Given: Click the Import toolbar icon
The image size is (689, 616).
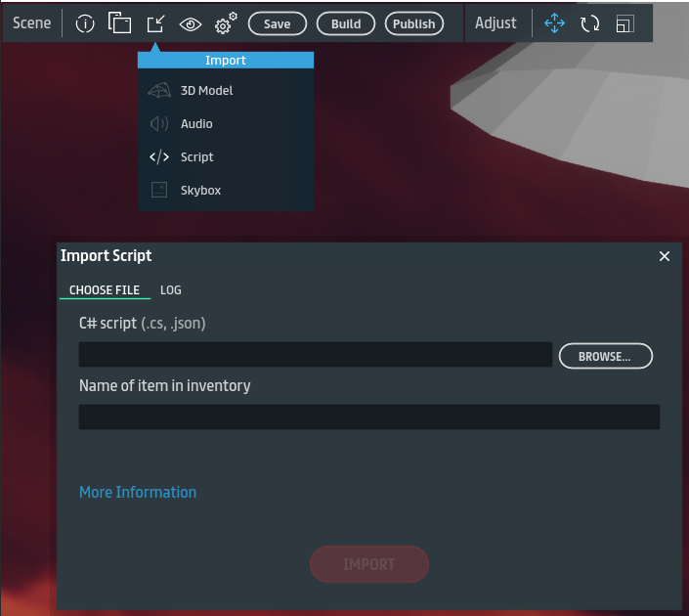Looking at the screenshot, I should 155,23.
